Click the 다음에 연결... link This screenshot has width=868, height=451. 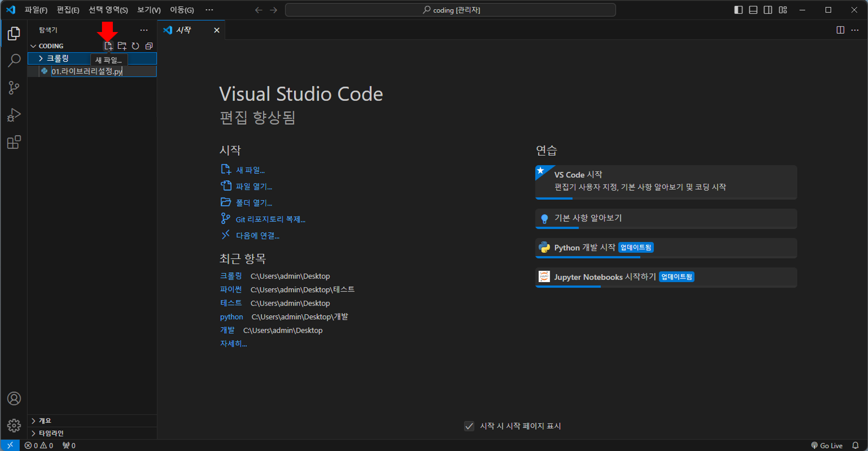257,236
